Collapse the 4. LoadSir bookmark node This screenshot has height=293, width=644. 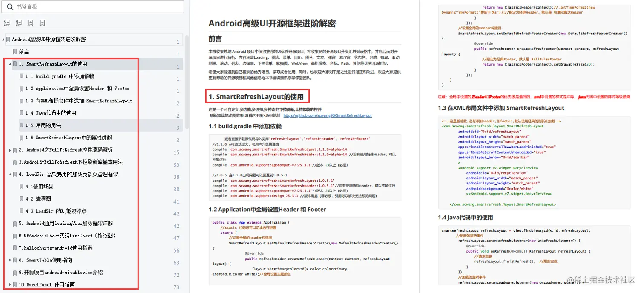(x=10, y=175)
